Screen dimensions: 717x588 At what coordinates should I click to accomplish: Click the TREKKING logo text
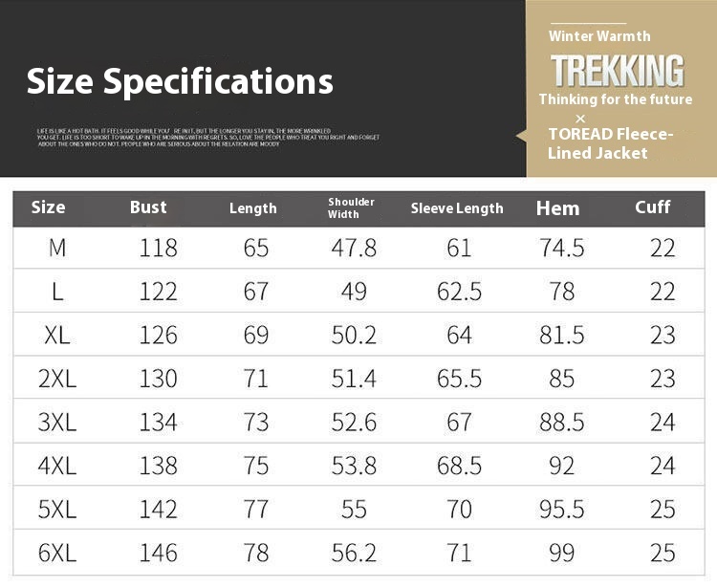click(618, 71)
